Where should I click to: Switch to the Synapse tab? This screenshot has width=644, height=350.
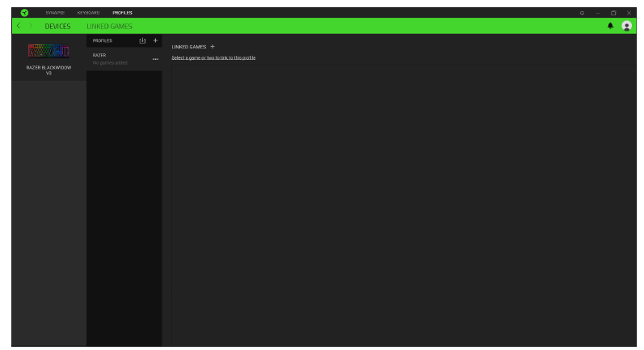pos(56,13)
